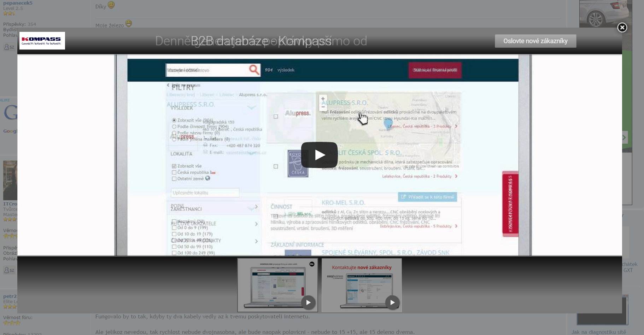Select the Kontaktujte nové zákazníky thumbnail
Viewport: 644px width, 335px height.
tap(362, 285)
